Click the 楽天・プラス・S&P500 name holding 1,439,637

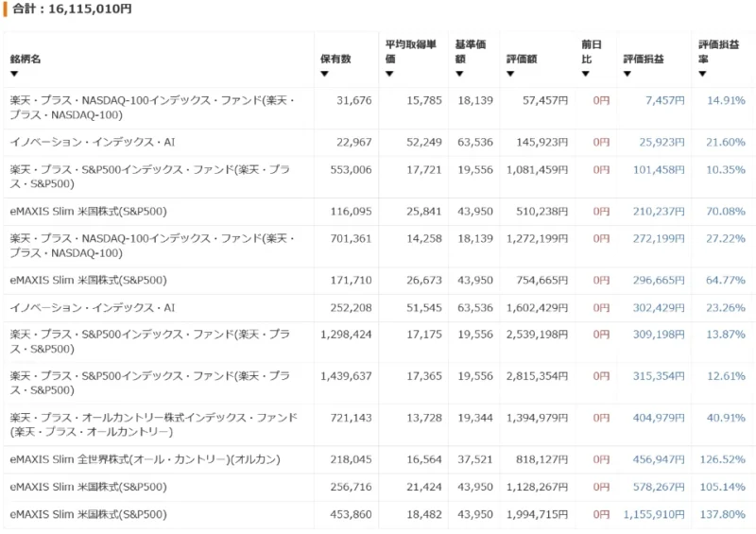click(150, 383)
